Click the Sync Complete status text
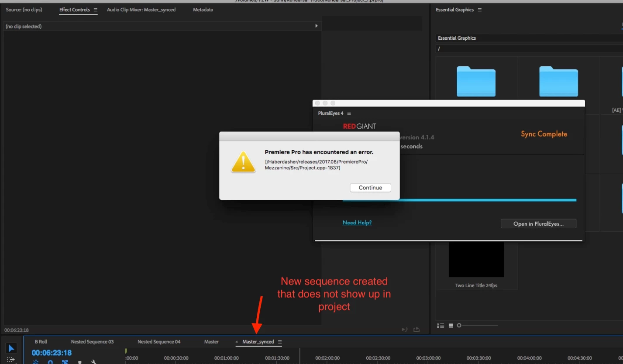Screen dimensions: 623x364 click(544, 134)
